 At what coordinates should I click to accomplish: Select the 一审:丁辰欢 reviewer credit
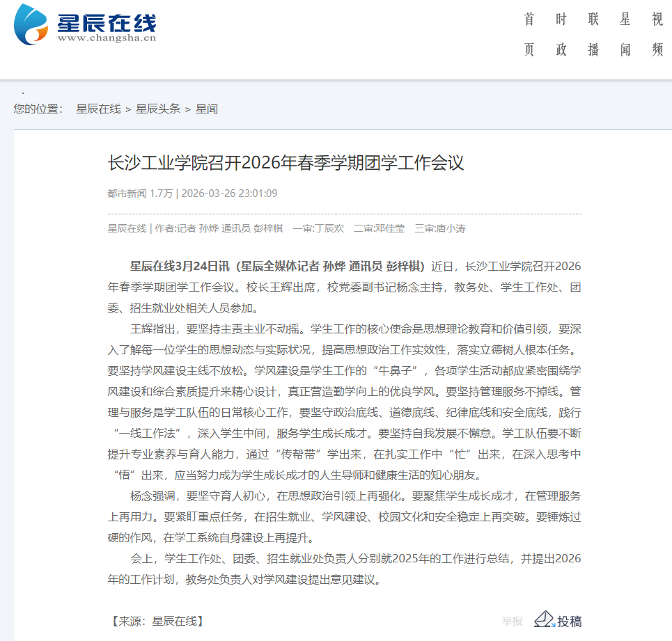[318, 228]
